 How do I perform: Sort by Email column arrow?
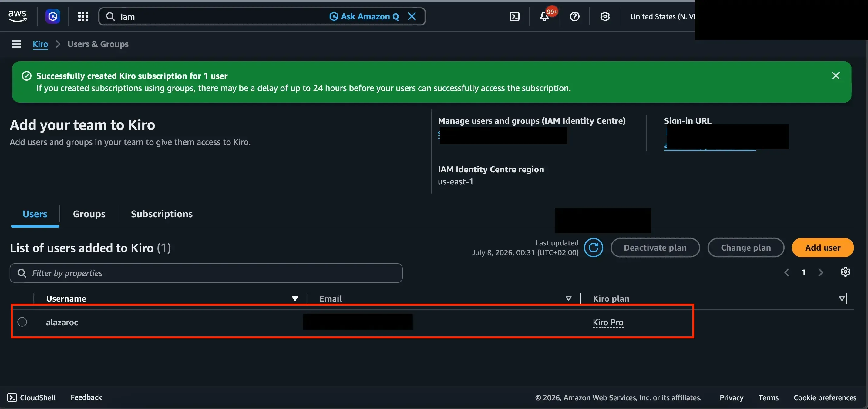[x=568, y=298]
